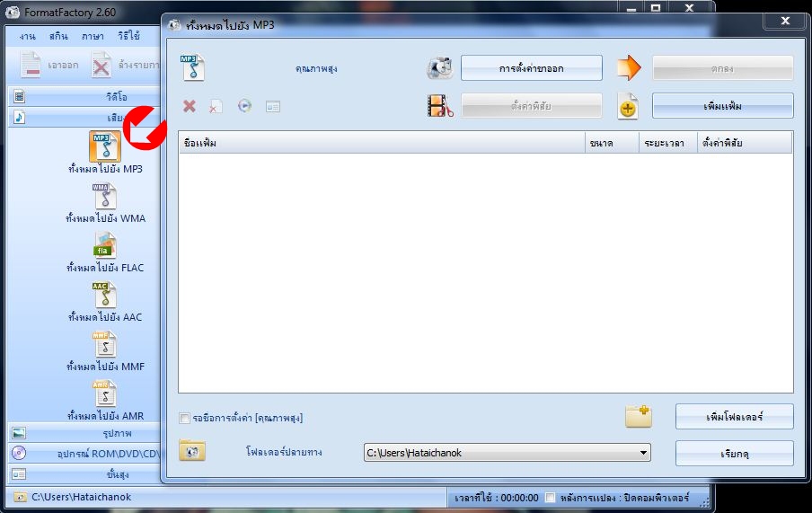The height and width of the screenshot is (513, 812).
Task: Sort by ระยะเวลา duration column header
Action: 668,143
